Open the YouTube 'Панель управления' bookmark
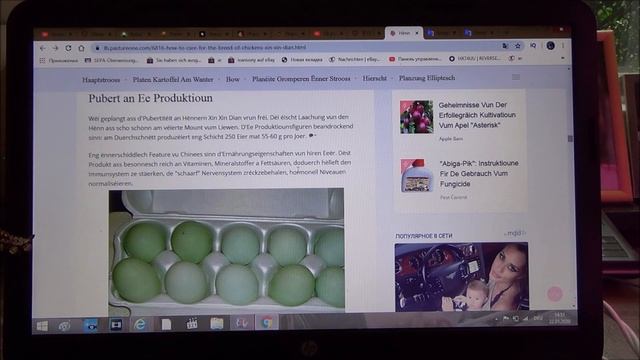 click(415, 59)
